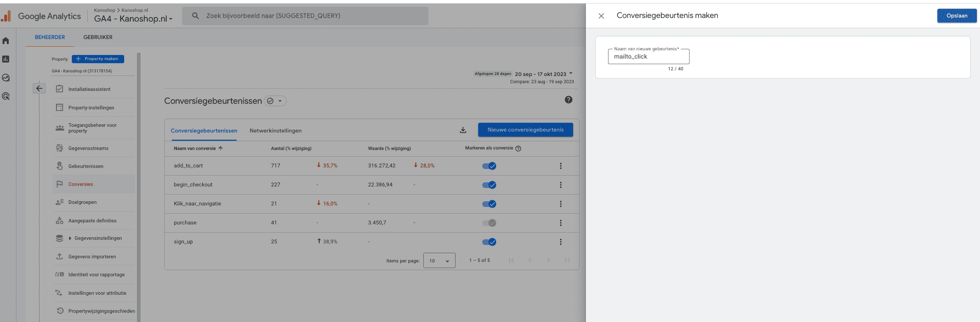Sort by Naam van conversie column
The width and height of the screenshot is (980, 322).
(x=198, y=148)
